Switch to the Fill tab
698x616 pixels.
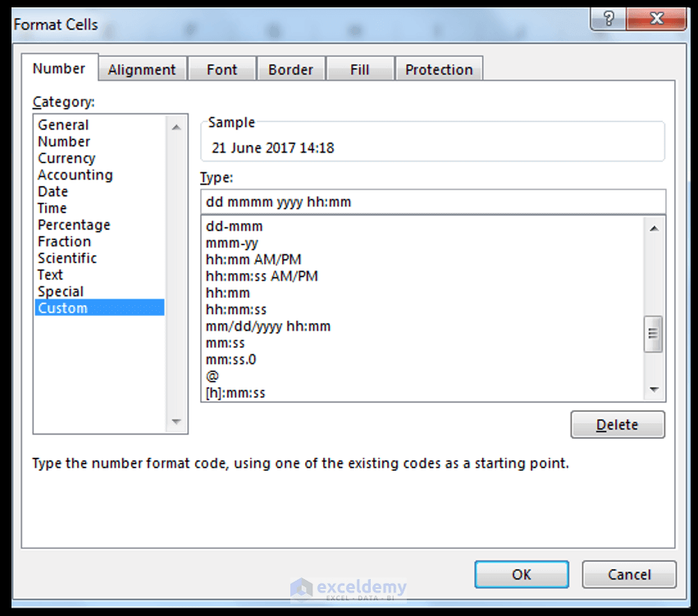coord(360,69)
